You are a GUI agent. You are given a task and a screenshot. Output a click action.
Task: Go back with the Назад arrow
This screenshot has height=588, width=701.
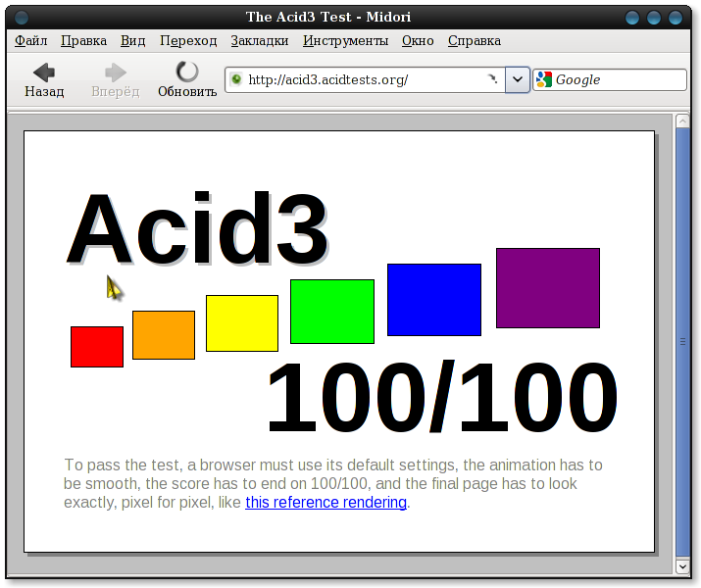click(x=44, y=80)
